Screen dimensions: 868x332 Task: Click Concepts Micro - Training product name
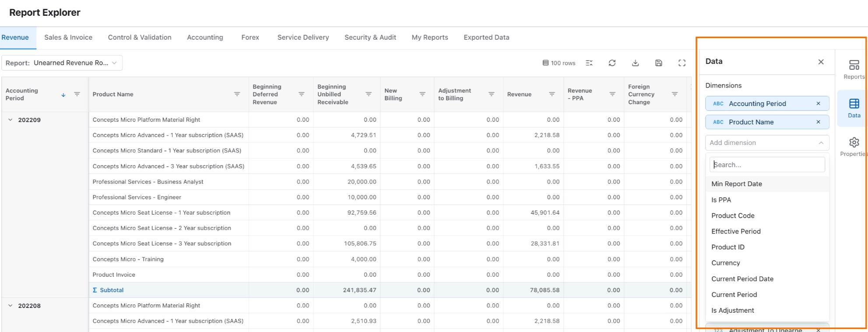[x=128, y=259]
